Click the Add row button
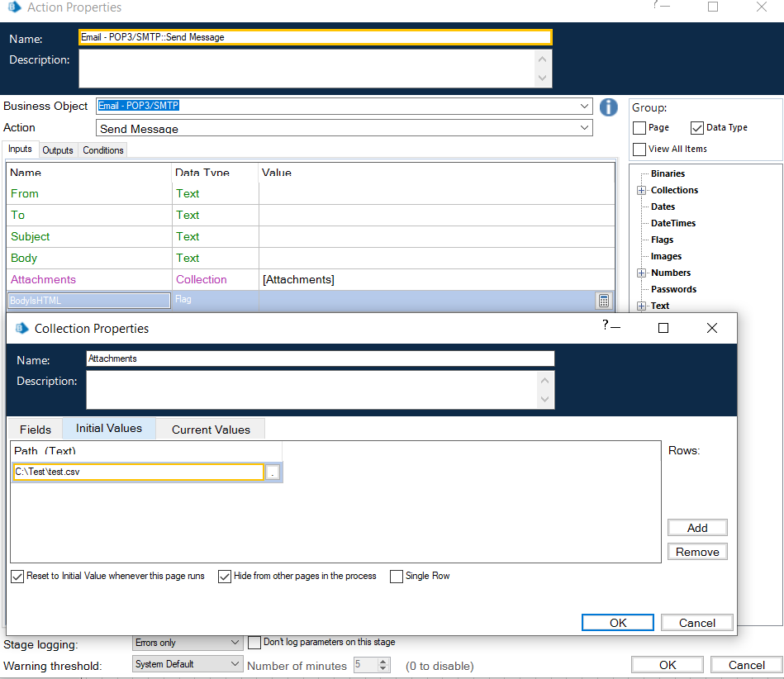Viewport: 784px width, 679px height. click(x=697, y=528)
